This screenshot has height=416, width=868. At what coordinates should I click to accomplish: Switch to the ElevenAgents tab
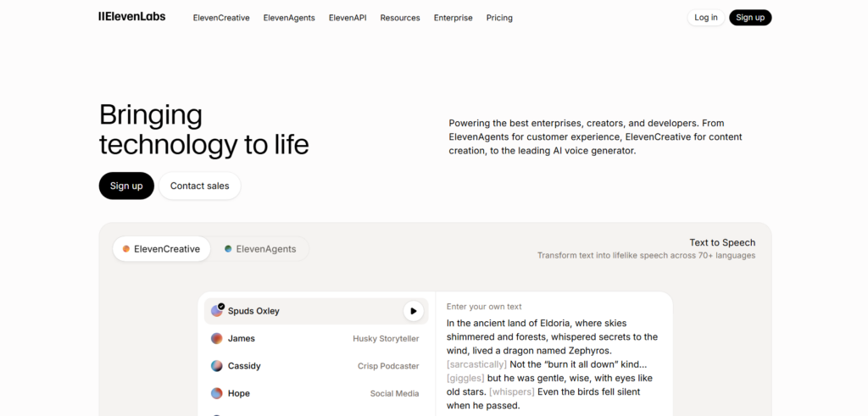(260, 249)
